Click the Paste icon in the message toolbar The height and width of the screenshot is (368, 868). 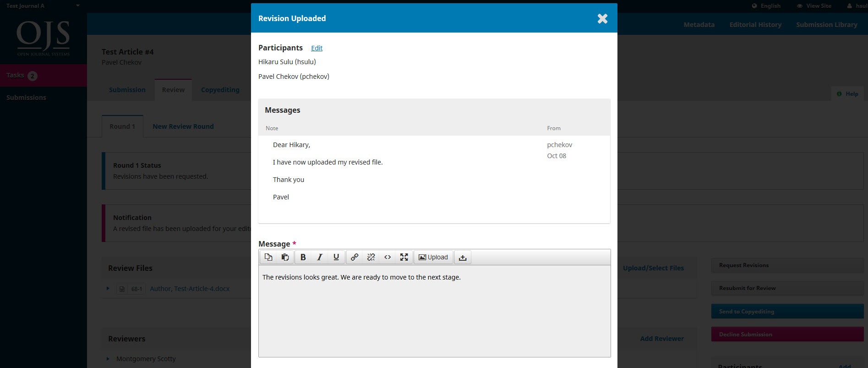(285, 257)
